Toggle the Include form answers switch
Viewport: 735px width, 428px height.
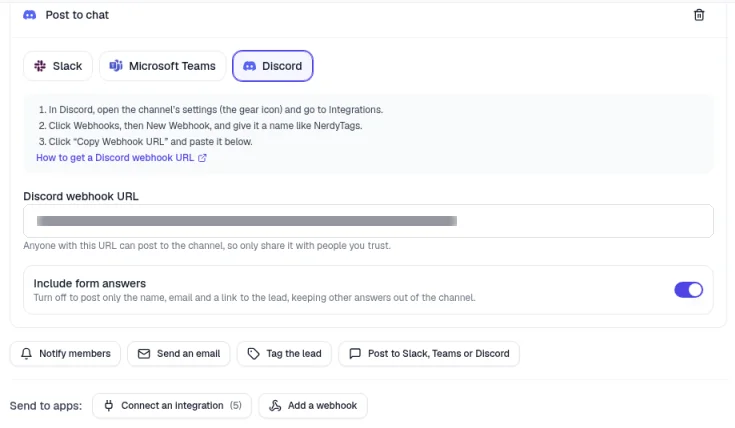click(x=689, y=290)
